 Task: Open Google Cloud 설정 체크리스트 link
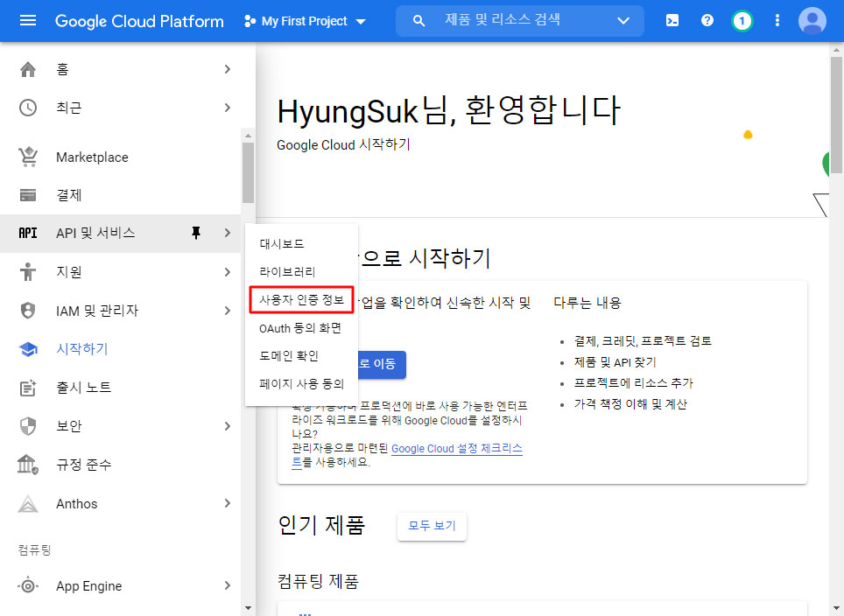click(456, 449)
